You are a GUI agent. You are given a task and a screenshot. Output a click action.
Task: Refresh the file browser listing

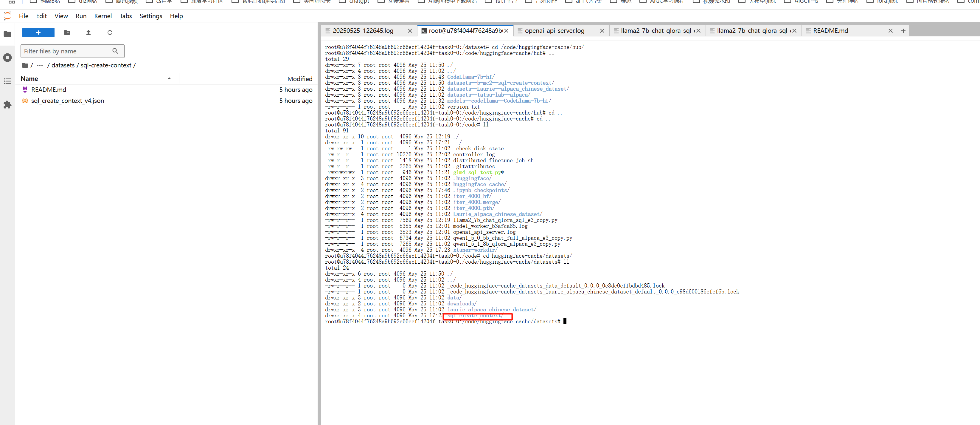110,33
